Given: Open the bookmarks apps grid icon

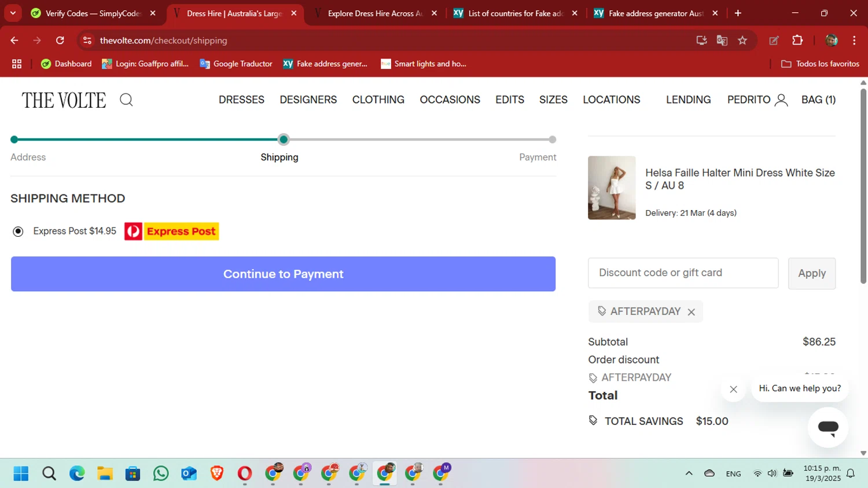Looking at the screenshot, I should tap(17, 64).
